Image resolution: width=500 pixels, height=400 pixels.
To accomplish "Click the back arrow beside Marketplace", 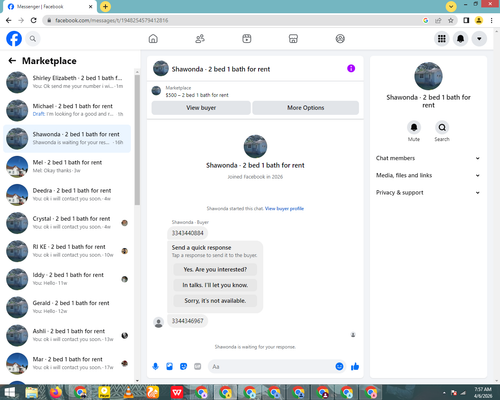I will 12,61.
